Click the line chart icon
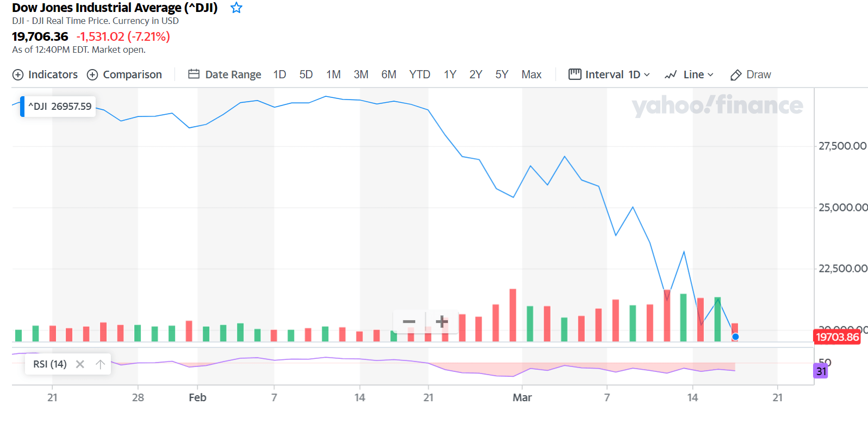The height and width of the screenshot is (423, 868). pyautogui.click(x=671, y=75)
